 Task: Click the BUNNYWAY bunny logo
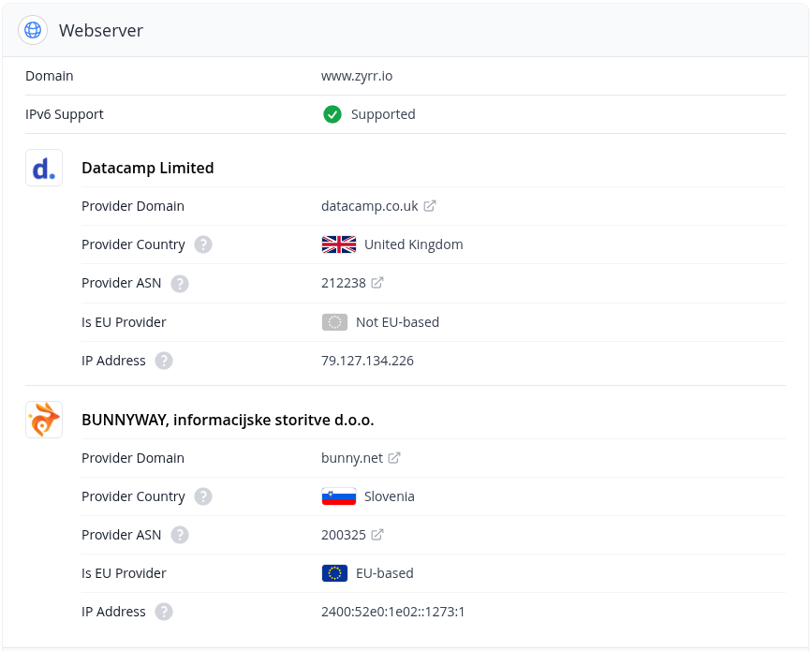point(44,419)
